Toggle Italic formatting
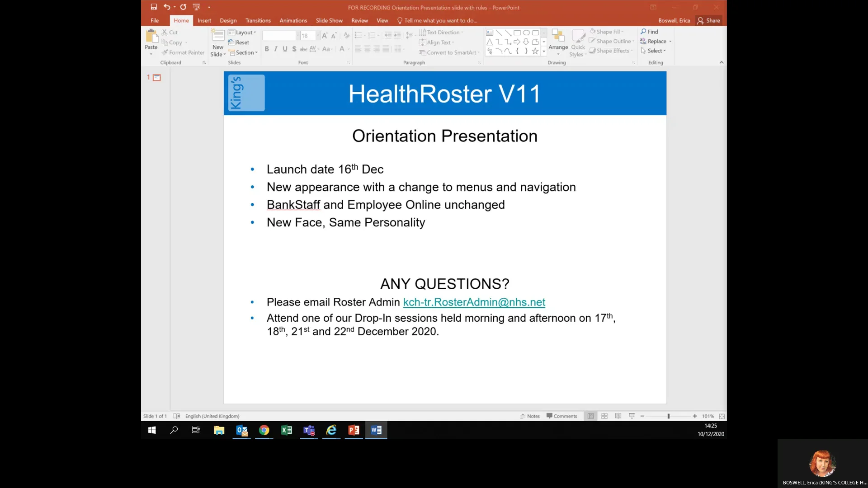This screenshot has width=868, height=488. point(276,49)
